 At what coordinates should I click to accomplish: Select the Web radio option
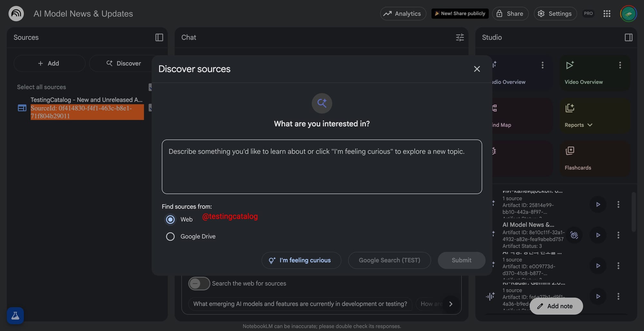[x=170, y=219]
